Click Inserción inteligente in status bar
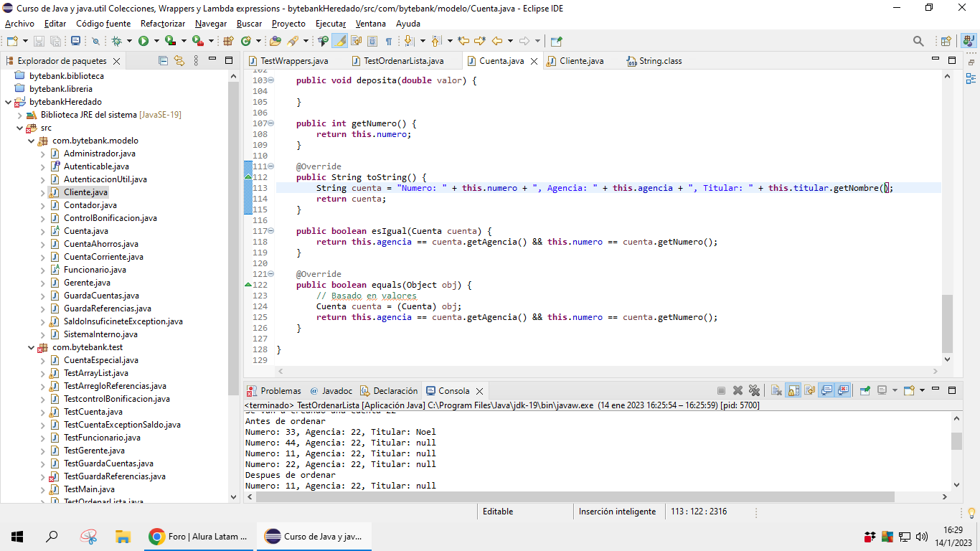This screenshot has width=980, height=551. [x=617, y=512]
